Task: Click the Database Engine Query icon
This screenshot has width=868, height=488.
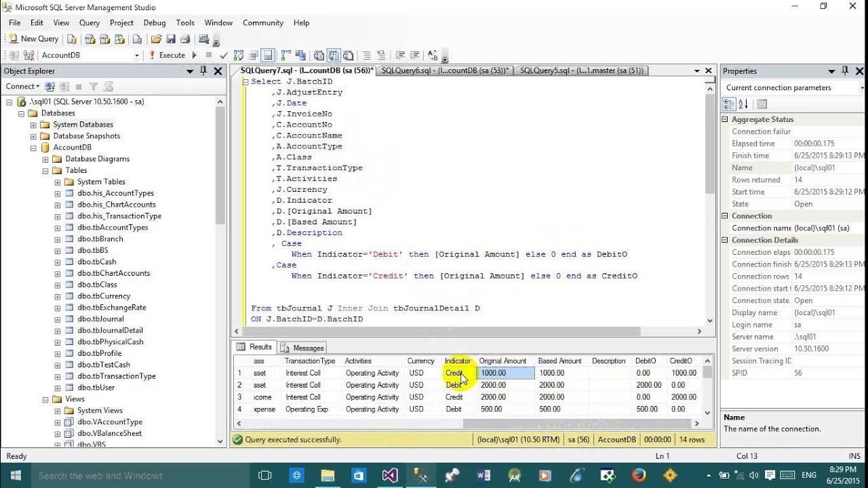Action: tap(72, 39)
